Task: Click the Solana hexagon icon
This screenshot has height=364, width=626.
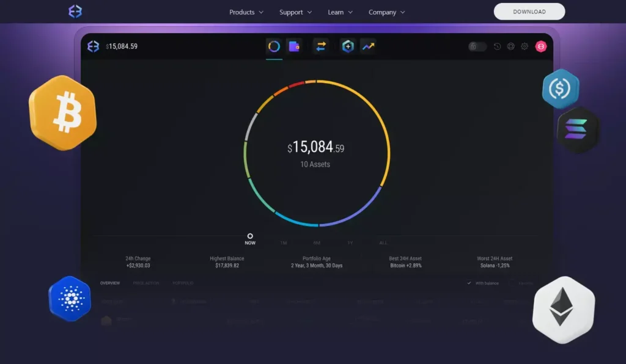Action: [x=577, y=129]
